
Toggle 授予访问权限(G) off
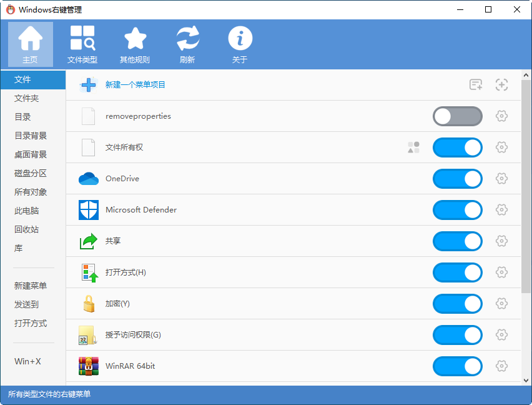point(457,335)
